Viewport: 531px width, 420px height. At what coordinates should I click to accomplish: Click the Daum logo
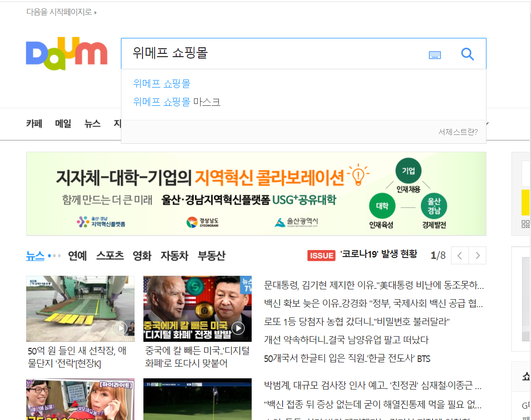pyautogui.click(x=67, y=53)
